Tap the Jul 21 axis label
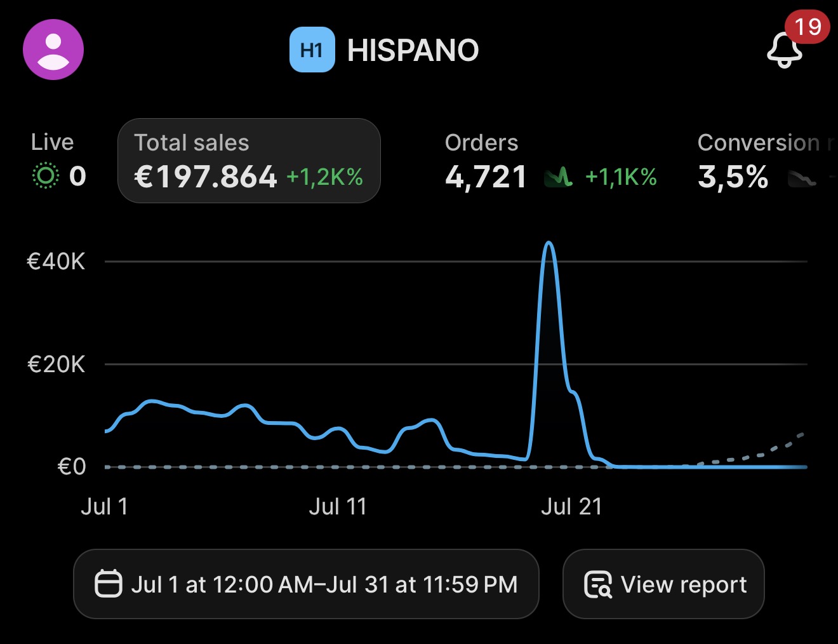 pyautogui.click(x=571, y=506)
